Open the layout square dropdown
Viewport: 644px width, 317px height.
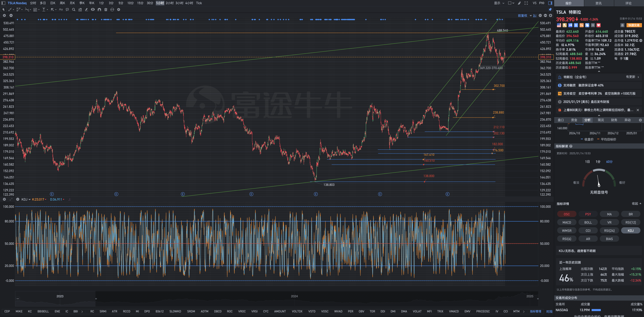pos(511,3)
